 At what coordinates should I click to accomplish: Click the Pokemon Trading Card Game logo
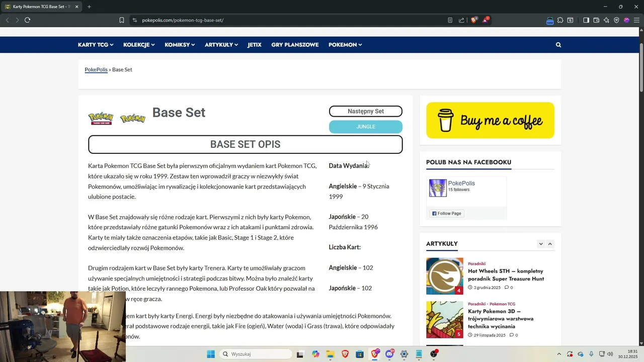click(101, 119)
